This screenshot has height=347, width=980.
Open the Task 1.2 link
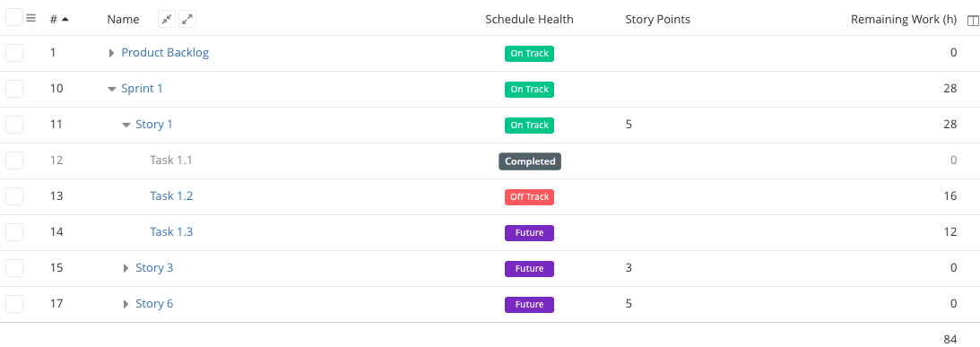coord(171,196)
